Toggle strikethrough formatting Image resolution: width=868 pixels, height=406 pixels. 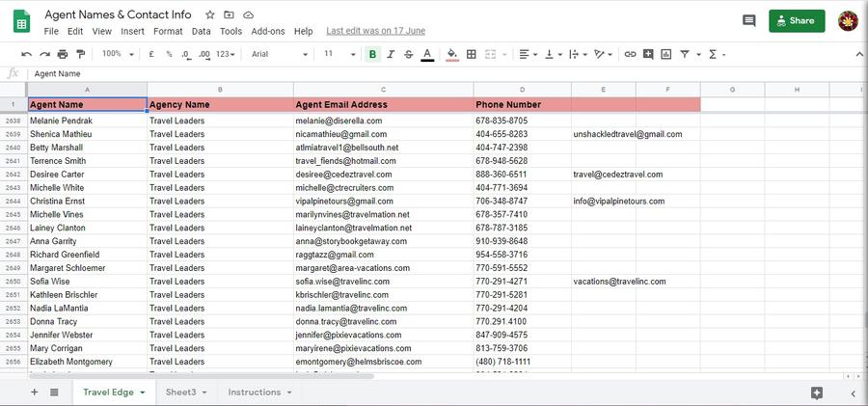point(409,54)
